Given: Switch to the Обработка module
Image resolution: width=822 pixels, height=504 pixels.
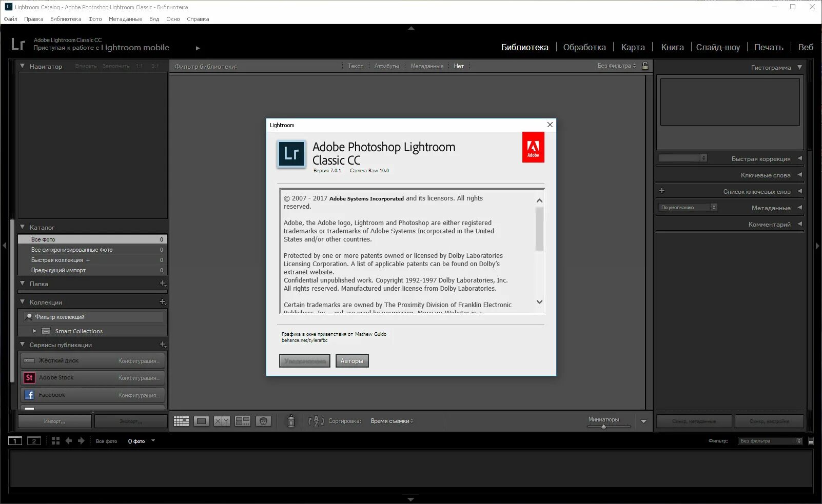Looking at the screenshot, I should pyautogui.click(x=584, y=47).
